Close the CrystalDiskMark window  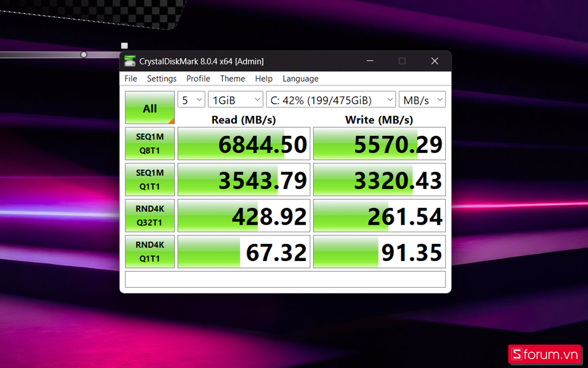[x=435, y=61]
